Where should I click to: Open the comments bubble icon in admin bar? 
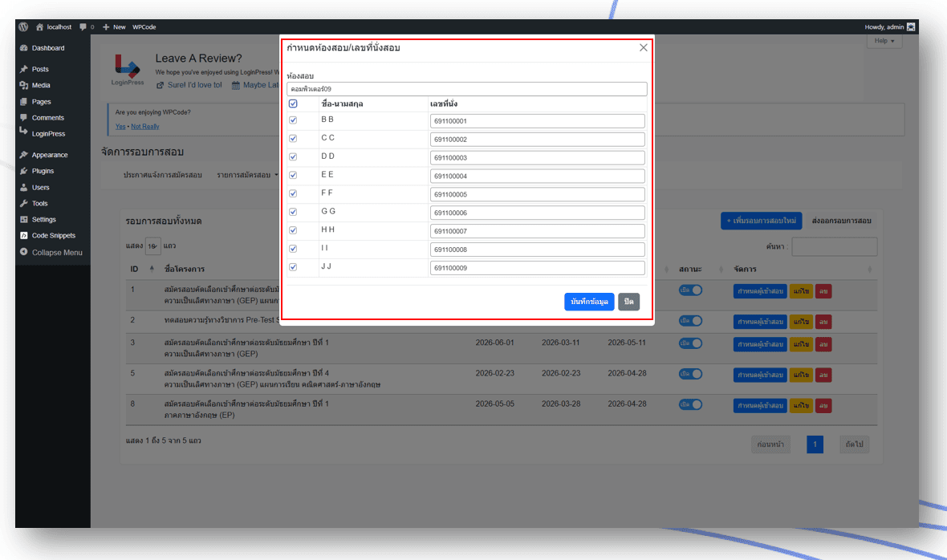(x=83, y=26)
